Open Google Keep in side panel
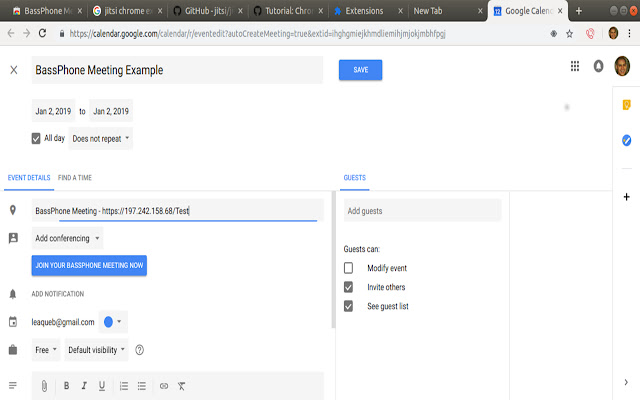Screen dimensions: 640x400 click(627, 105)
